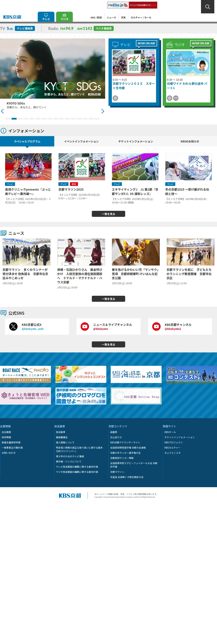The image size is (217, 644).
Task: Switch to チケットインフォメーション tab
Action: coord(136,141)
